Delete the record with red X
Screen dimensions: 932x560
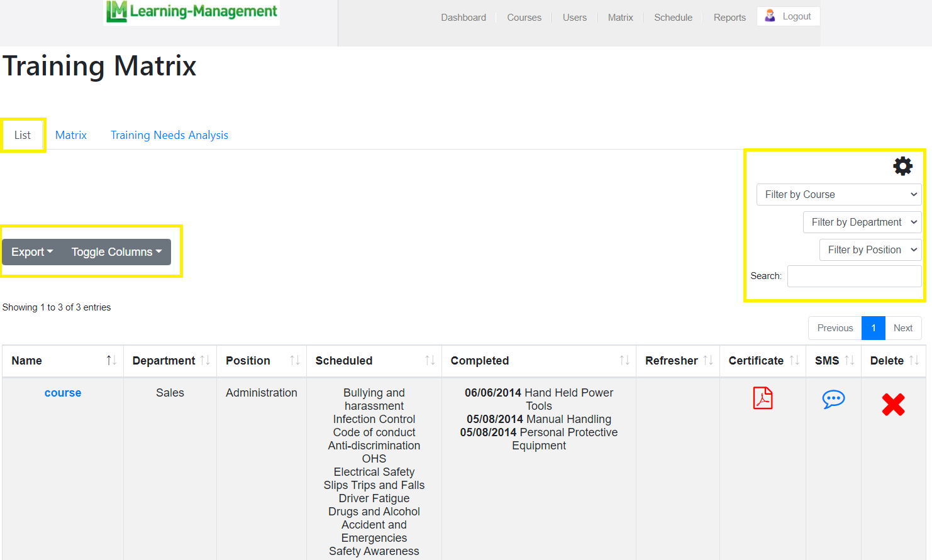(893, 405)
